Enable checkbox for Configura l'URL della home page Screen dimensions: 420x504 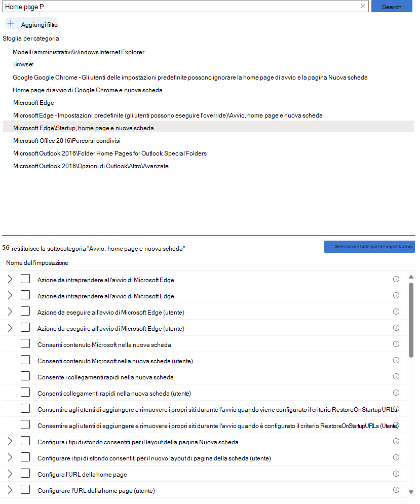[25, 474]
